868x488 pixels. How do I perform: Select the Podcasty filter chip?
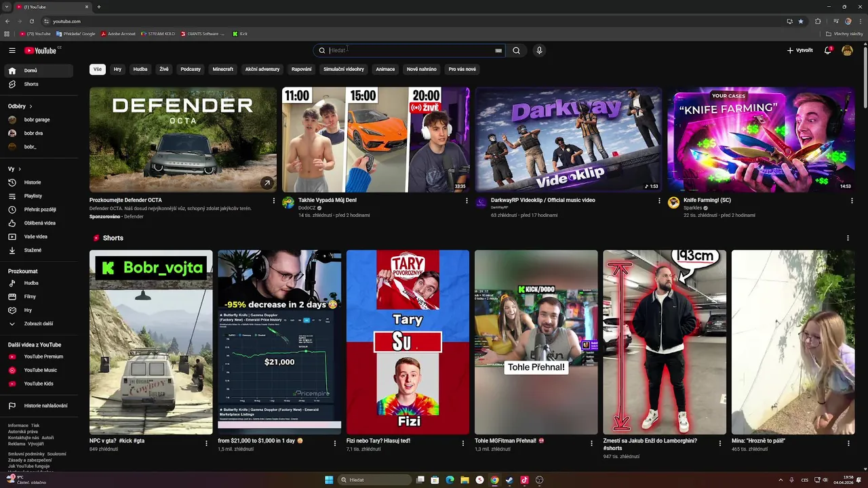tap(191, 69)
